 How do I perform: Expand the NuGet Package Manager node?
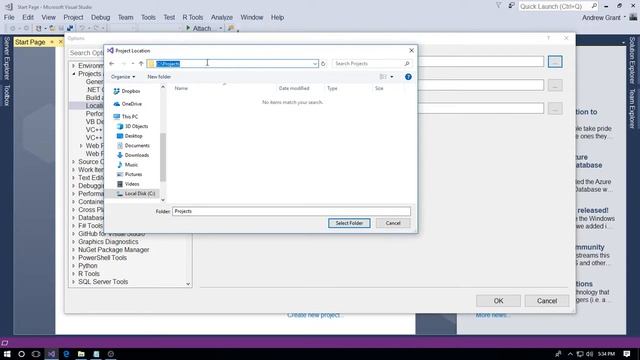[x=73, y=250]
